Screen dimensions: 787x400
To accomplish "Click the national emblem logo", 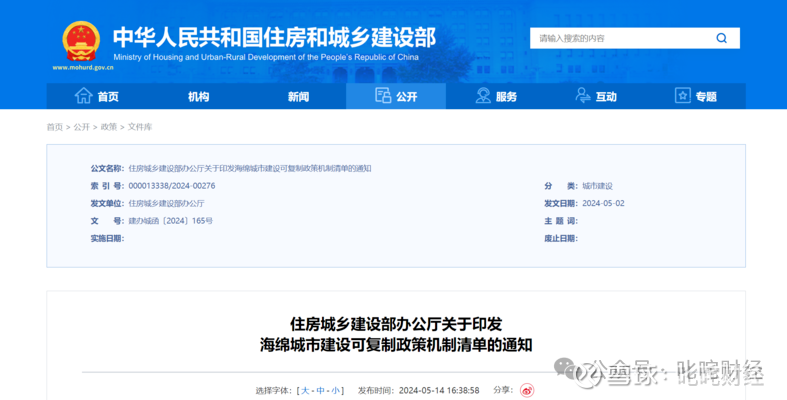I will (x=81, y=42).
